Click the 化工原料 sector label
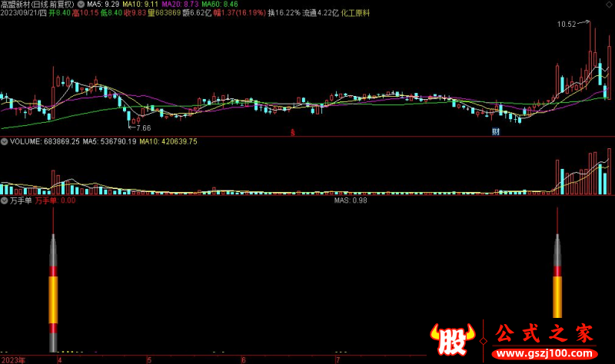Image resolution: width=615 pixels, height=364 pixels. [x=355, y=13]
